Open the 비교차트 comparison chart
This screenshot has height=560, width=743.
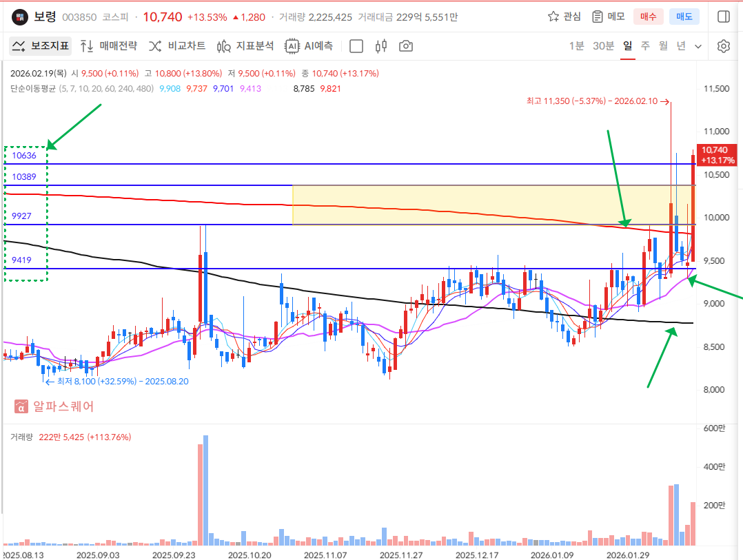tap(177, 46)
